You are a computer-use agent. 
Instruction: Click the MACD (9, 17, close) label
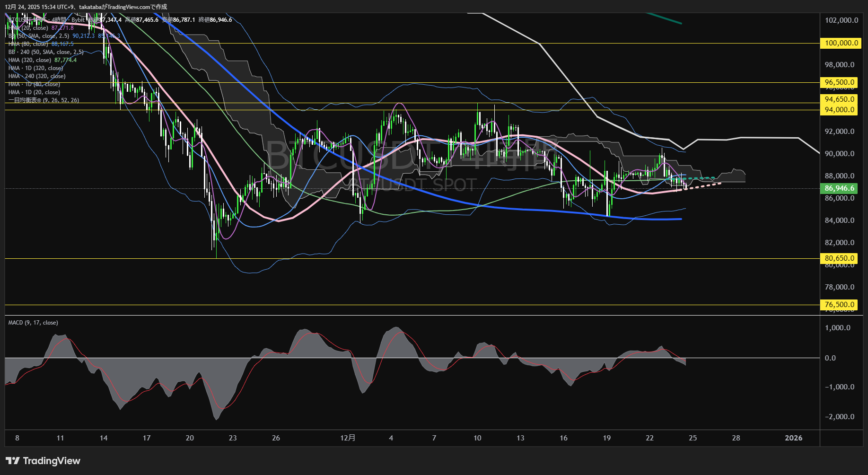click(x=33, y=323)
